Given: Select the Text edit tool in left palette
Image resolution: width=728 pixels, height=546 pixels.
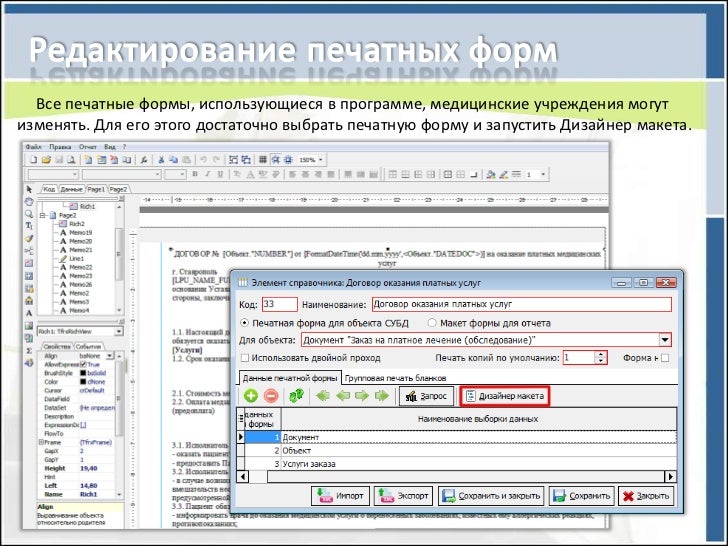Looking at the screenshot, I should [x=29, y=226].
